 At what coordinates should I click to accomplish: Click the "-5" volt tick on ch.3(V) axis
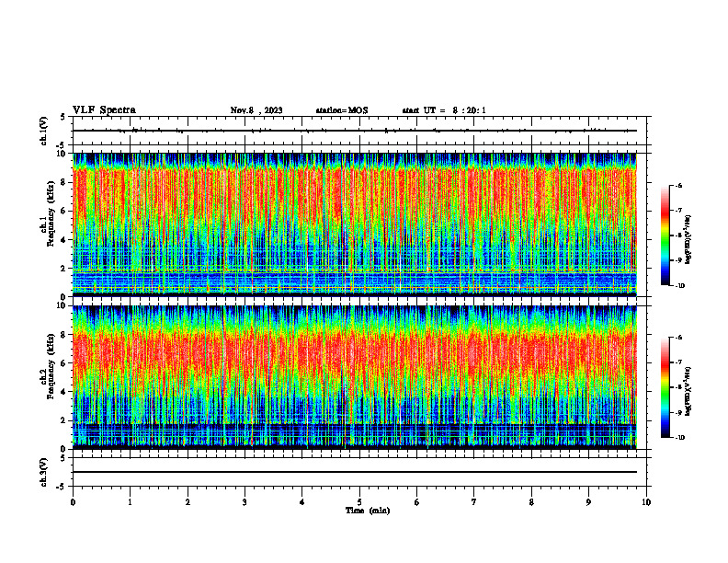(x=61, y=487)
